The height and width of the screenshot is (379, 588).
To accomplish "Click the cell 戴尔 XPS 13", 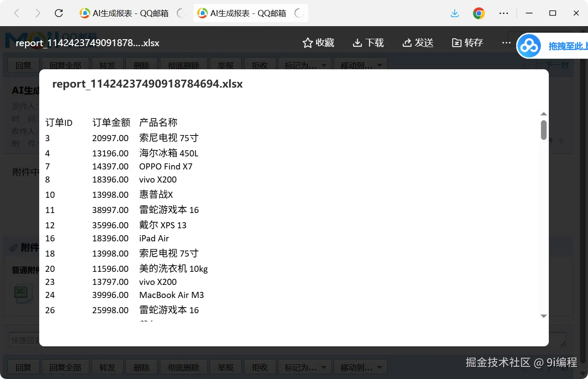I will 163,225.
